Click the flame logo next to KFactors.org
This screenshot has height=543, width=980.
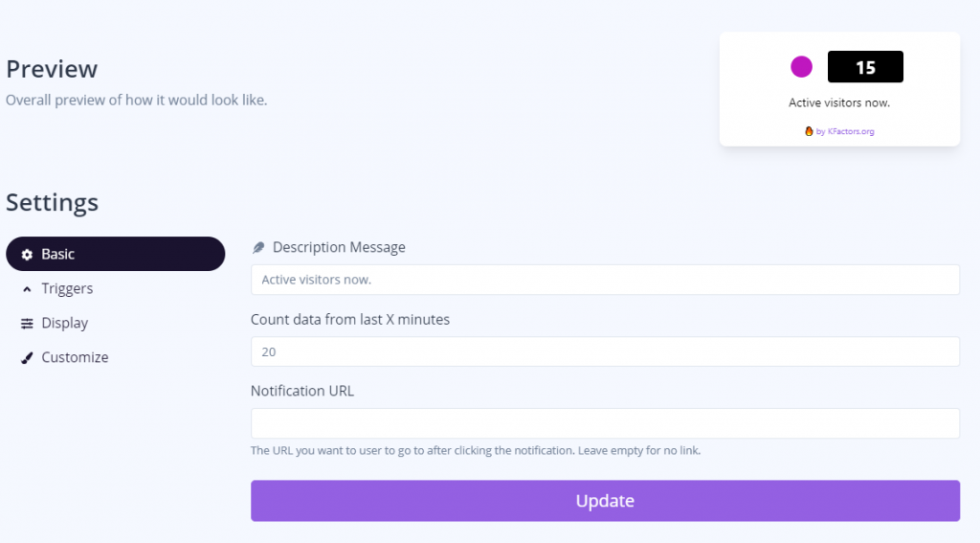click(x=809, y=131)
